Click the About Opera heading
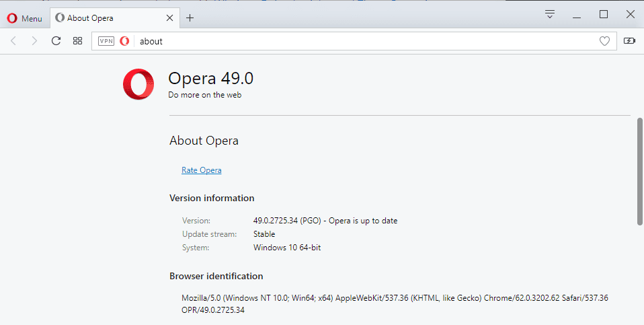This screenshot has width=644, height=325. pyautogui.click(x=204, y=141)
